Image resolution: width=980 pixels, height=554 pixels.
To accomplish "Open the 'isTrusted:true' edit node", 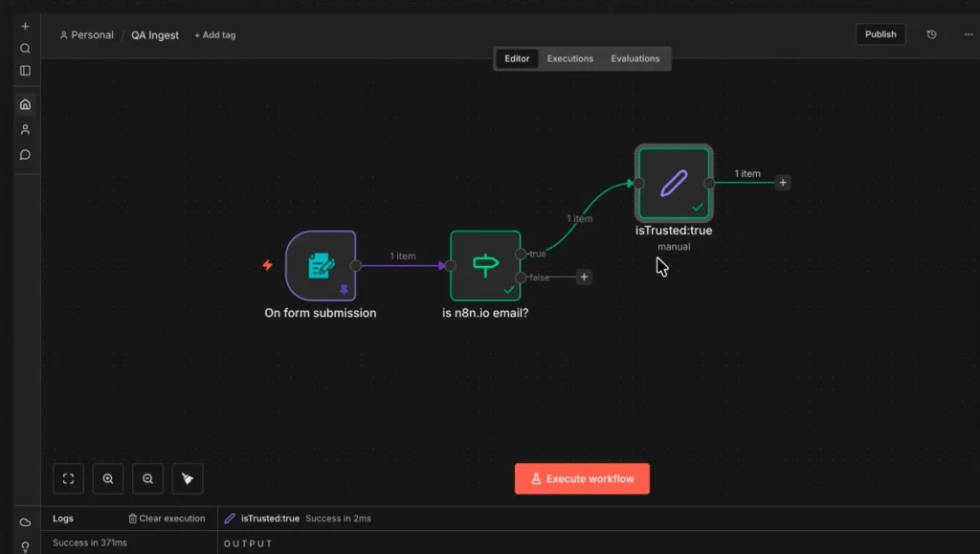I will (673, 182).
